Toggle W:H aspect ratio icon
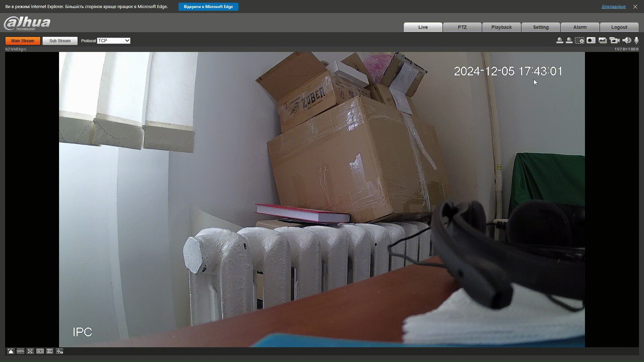 40,351
